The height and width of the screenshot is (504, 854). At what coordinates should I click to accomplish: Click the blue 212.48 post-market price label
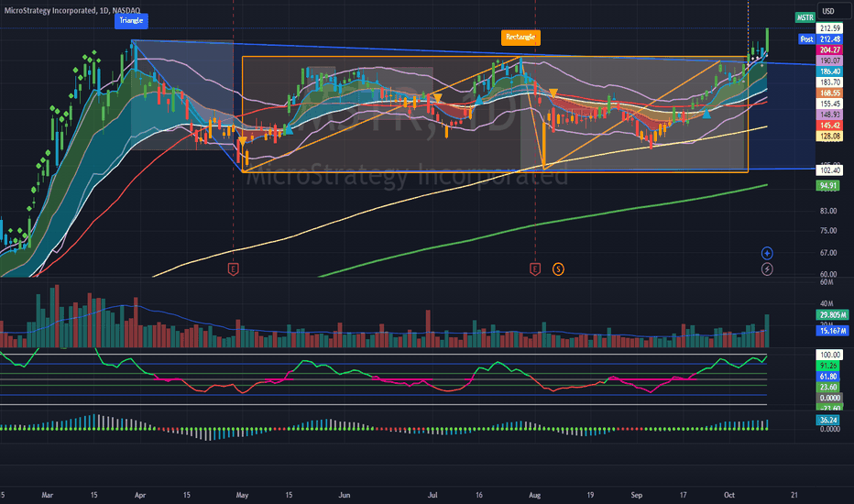coord(829,39)
